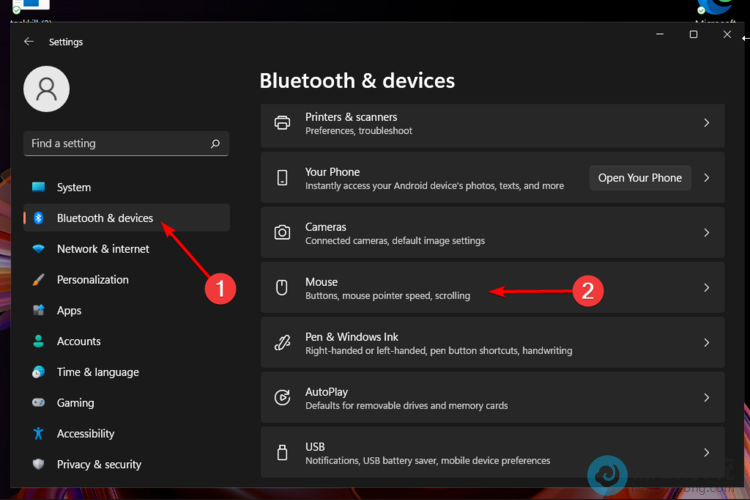Click the Cameras icon

282,233
